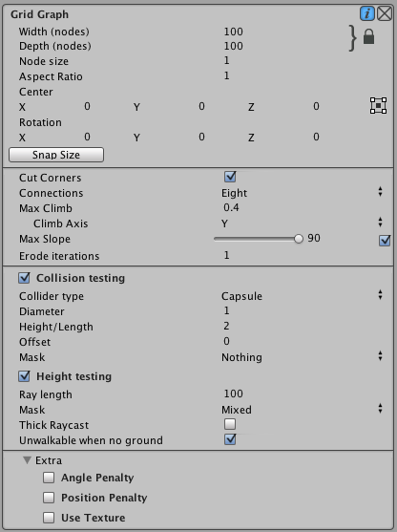Enable the Use Texture checkbox

point(49,518)
